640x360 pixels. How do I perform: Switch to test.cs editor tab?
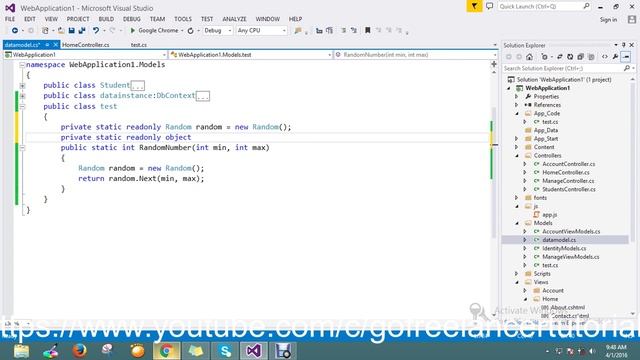[138, 45]
